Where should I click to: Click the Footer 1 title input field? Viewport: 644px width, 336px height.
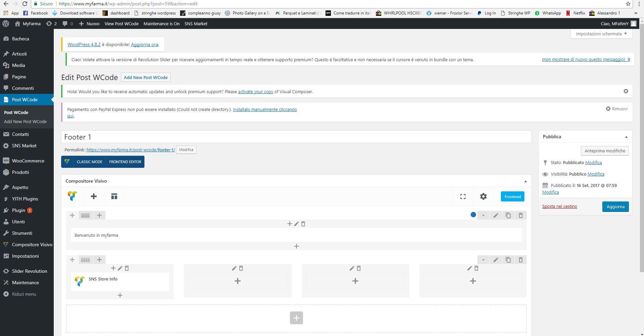click(x=296, y=137)
